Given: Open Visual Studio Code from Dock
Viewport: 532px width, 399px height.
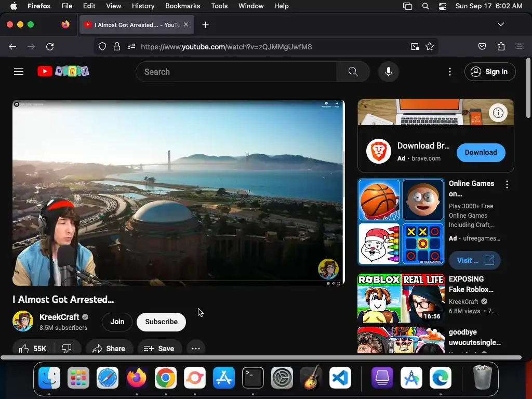Looking at the screenshot, I should click(x=340, y=378).
